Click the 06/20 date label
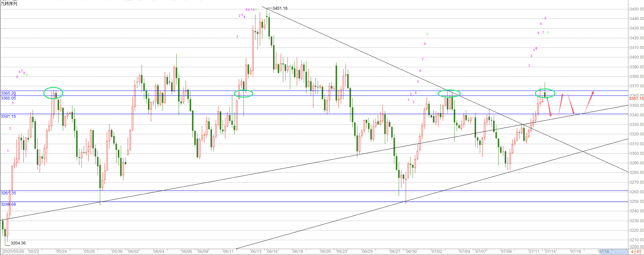The image size is (644, 255). point(326,251)
